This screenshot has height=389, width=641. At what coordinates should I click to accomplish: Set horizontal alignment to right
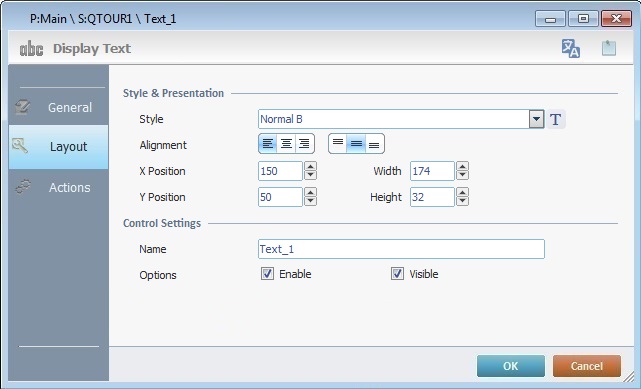(304, 143)
